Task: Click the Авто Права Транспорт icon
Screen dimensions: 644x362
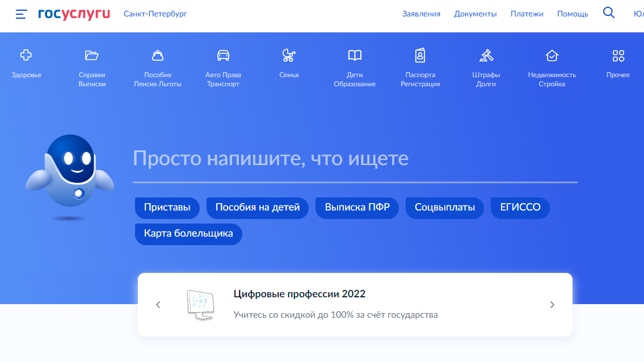Action: pos(223,62)
